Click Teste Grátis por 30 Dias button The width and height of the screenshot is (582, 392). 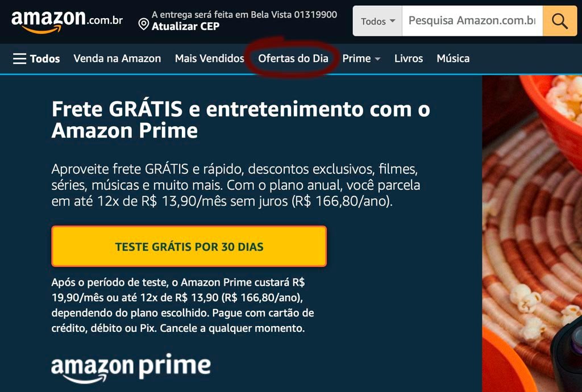189,246
